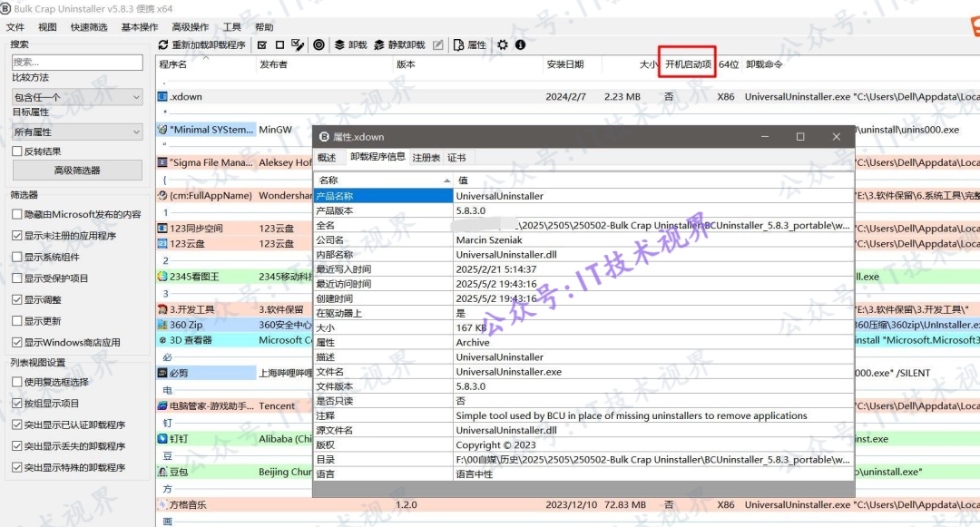Select the 产品名称 UniversalUninstaller row

[x=583, y=196]
